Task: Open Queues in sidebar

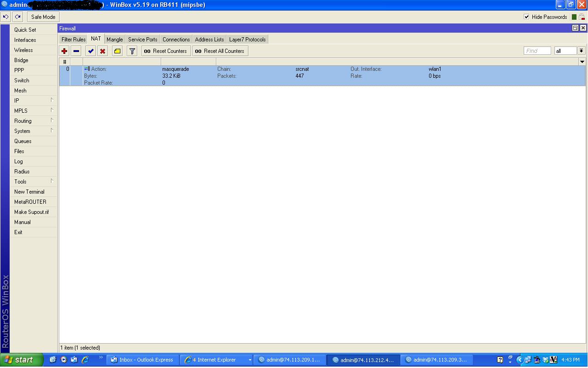Action: coord(34,141)
